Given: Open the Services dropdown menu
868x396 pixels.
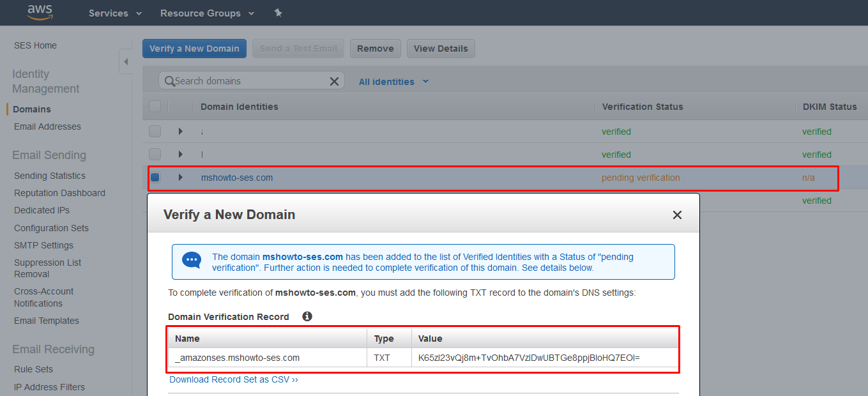Looking at the screenshot, I should [x=115, y=13].
